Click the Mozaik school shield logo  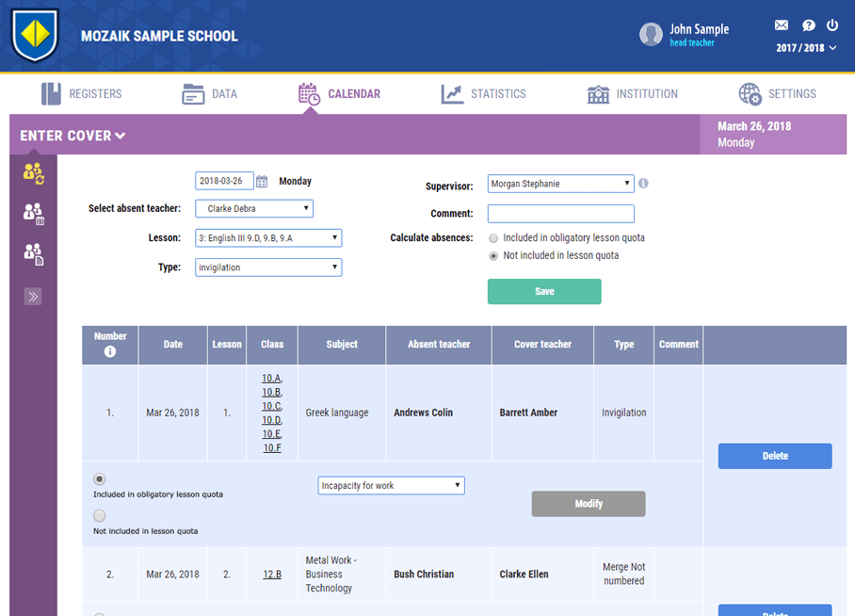click(35, 36)
